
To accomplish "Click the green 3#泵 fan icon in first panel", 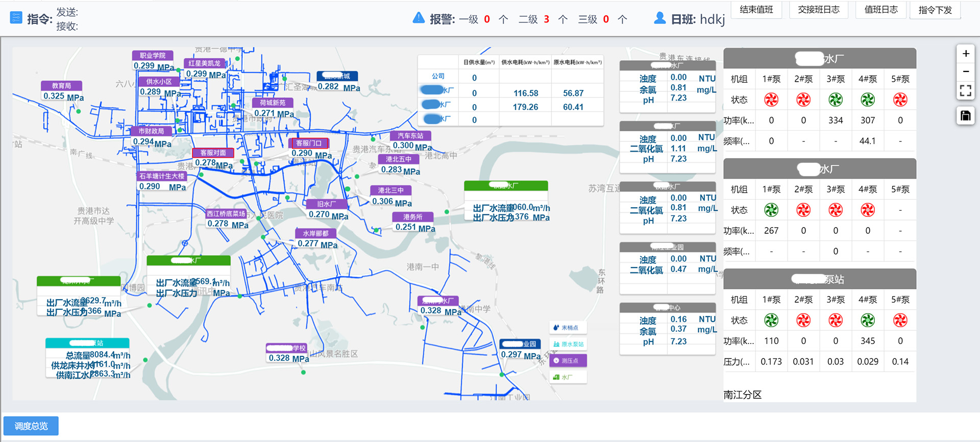I will coord(836,100).
